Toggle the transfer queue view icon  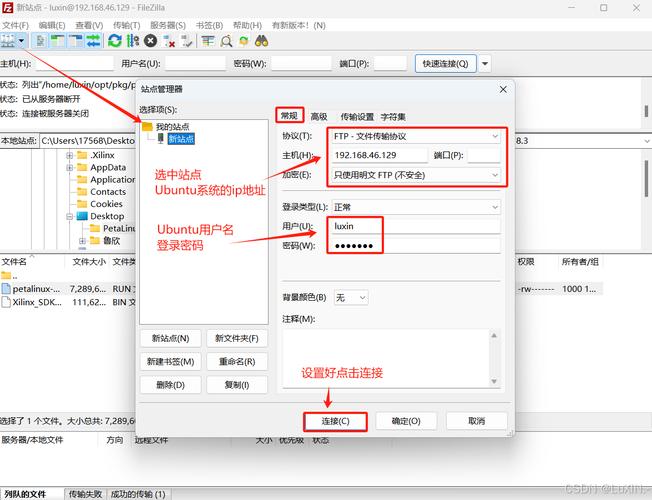coord(94,41)
